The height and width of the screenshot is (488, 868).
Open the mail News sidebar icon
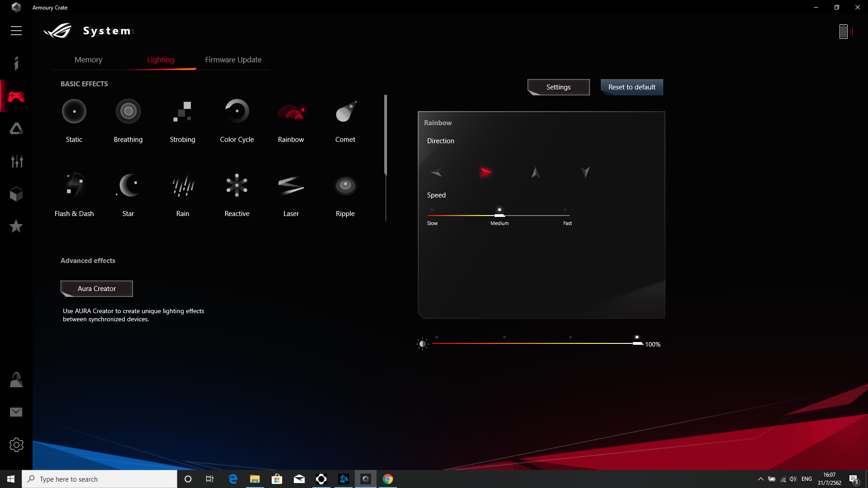click(16, 412)
